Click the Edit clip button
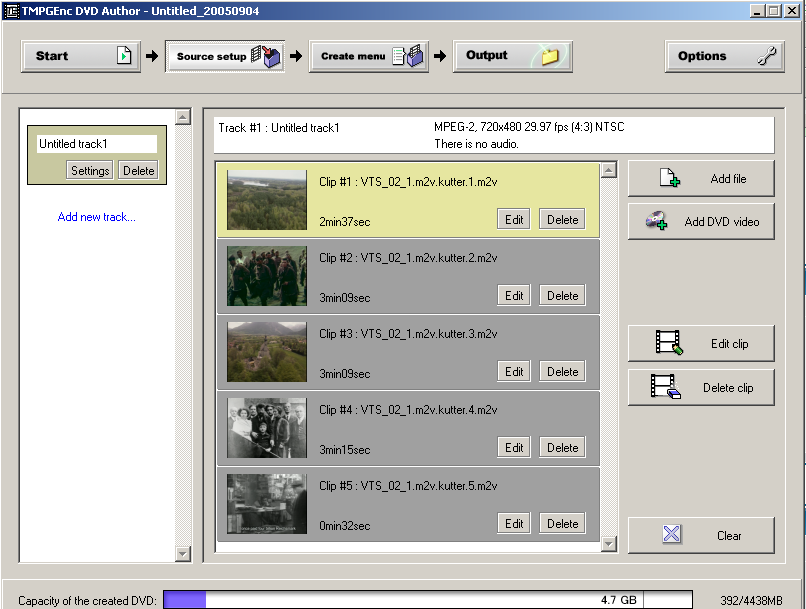 coord(701,343)
